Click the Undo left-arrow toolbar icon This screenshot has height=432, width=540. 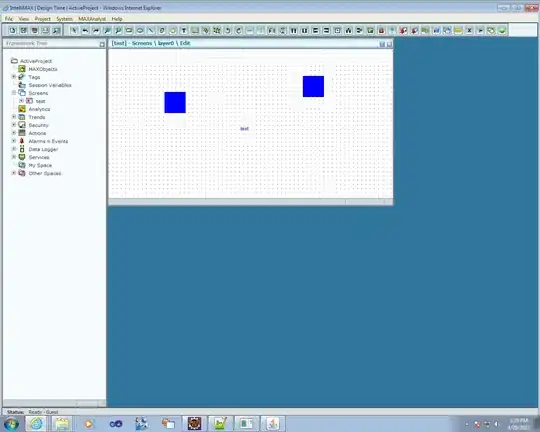[x=85, y=31]
